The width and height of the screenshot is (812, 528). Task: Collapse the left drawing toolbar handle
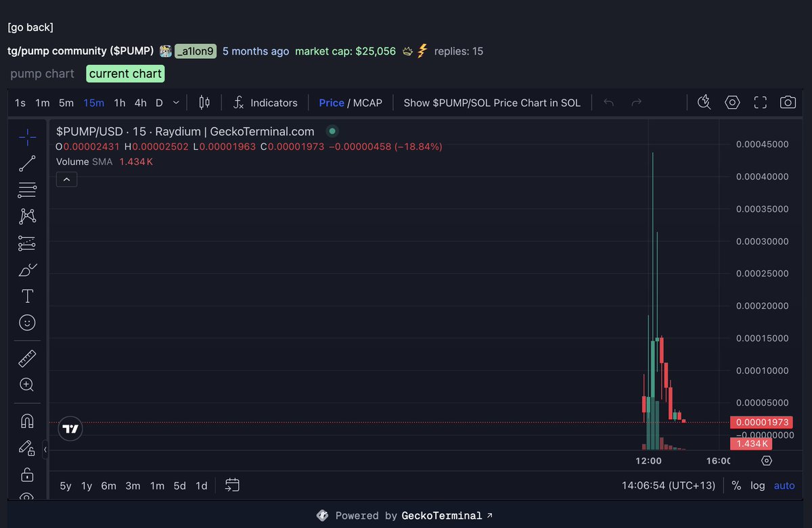(x=45, y=450)
